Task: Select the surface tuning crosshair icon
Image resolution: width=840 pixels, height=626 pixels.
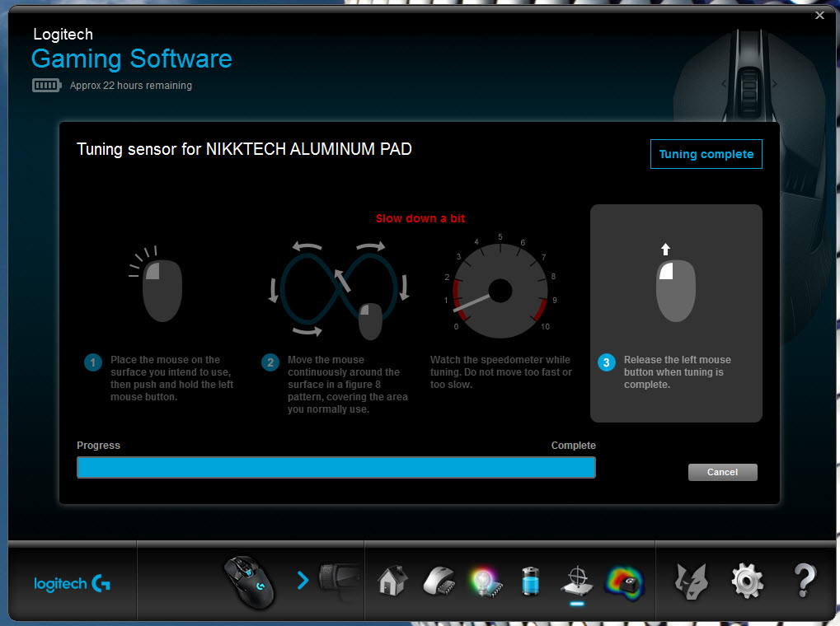Action: pos(577,582)
